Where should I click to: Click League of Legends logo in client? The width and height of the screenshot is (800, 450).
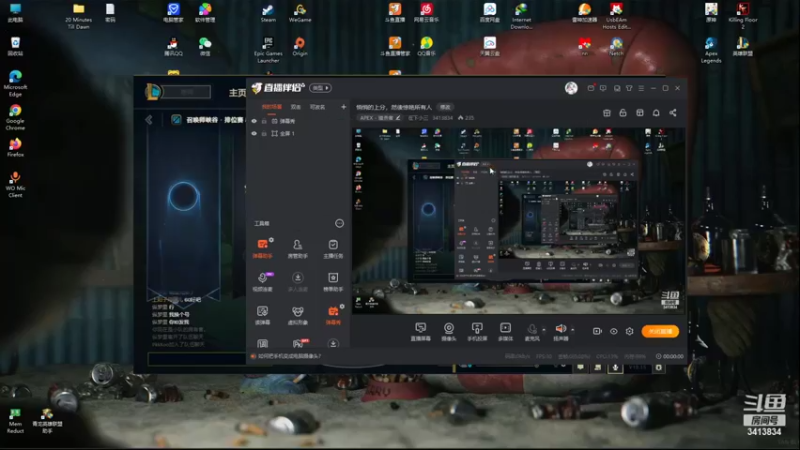(153, 92)
